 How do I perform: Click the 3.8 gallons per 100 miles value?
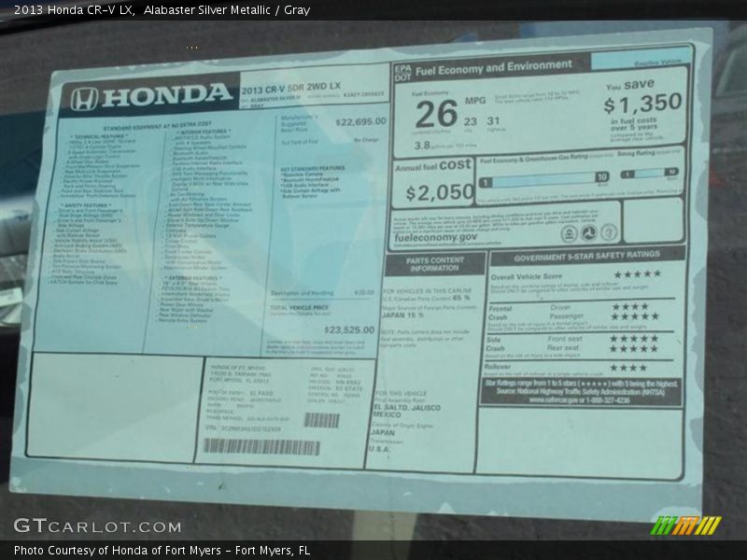[x=422, y=146]
